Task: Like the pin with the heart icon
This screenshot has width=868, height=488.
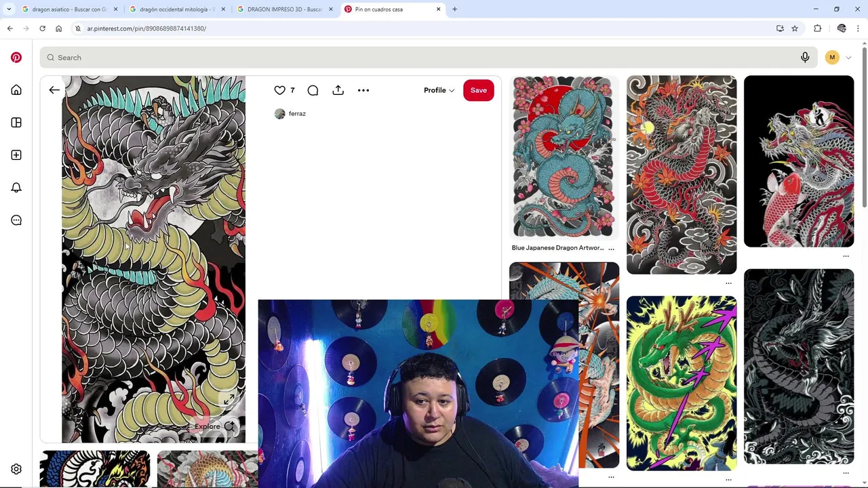Action: coord(279,90)
